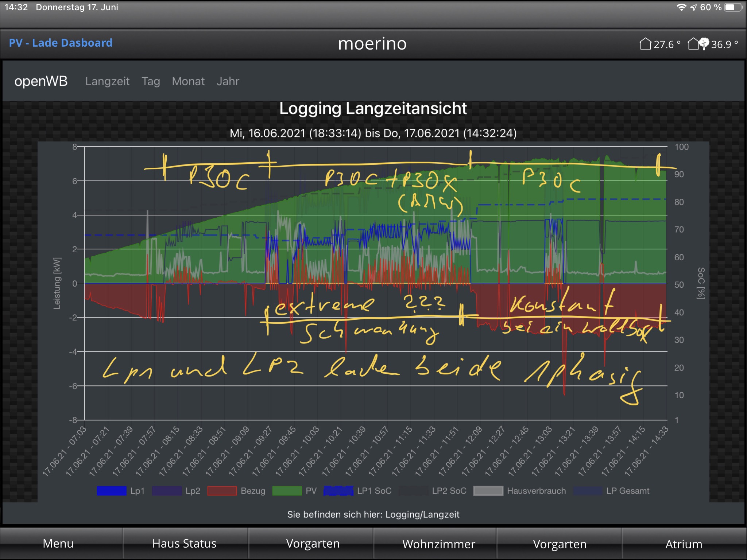Switch to the Tag view
The height and width of the screenshot is (560, 747).
[x=151, y=81]
